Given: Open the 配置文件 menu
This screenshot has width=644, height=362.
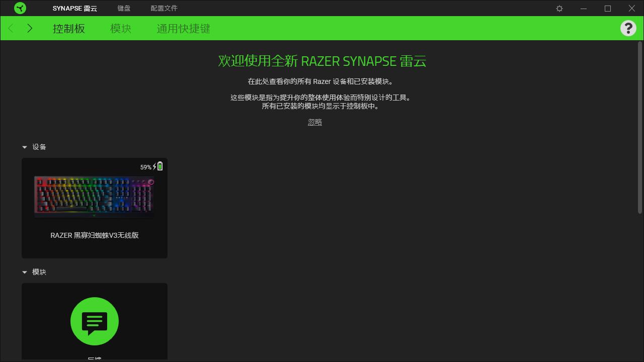Looking at the screenshot, I should coord(164,8).
